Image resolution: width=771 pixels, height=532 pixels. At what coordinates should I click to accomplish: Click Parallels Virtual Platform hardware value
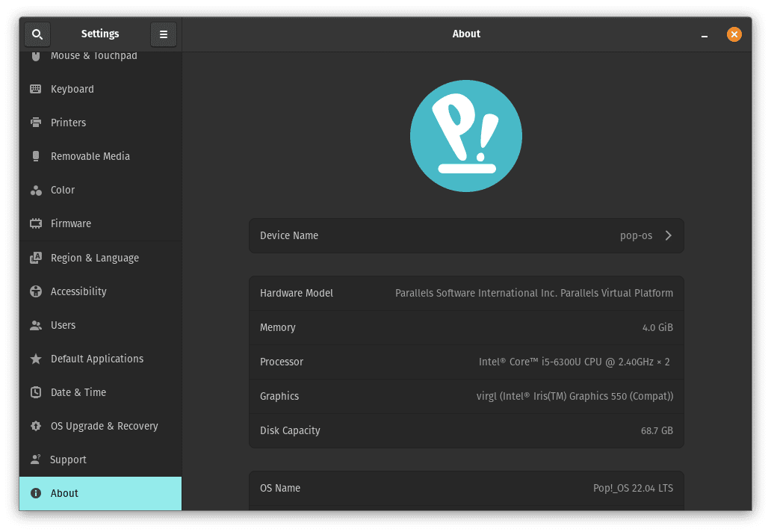click(x=534, y=293)
